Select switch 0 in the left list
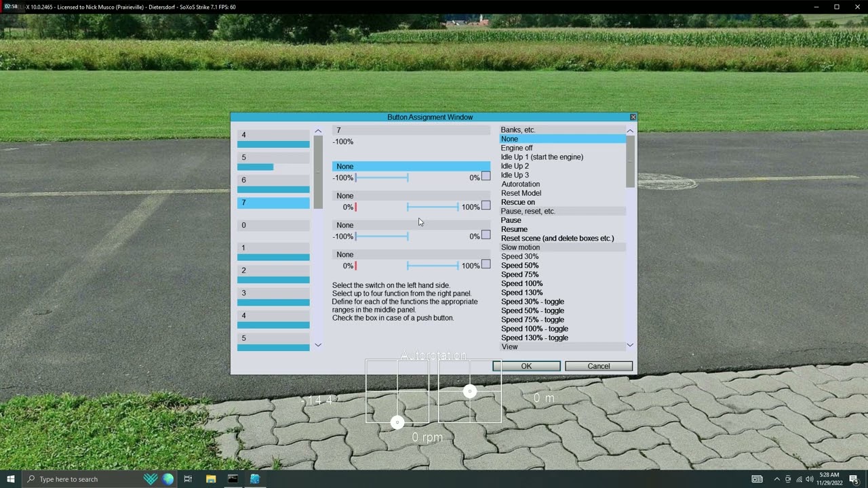 click(x=273, y=226)
